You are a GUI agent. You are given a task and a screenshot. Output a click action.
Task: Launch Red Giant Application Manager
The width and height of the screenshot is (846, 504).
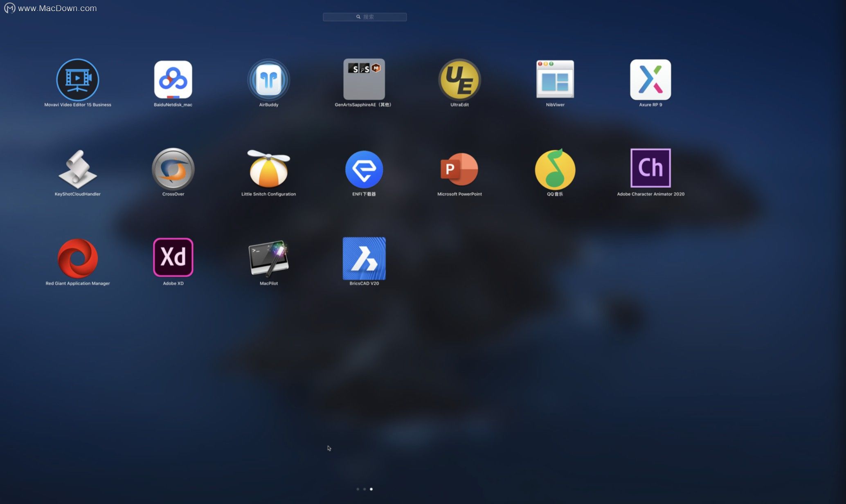[x=78, y=259]
